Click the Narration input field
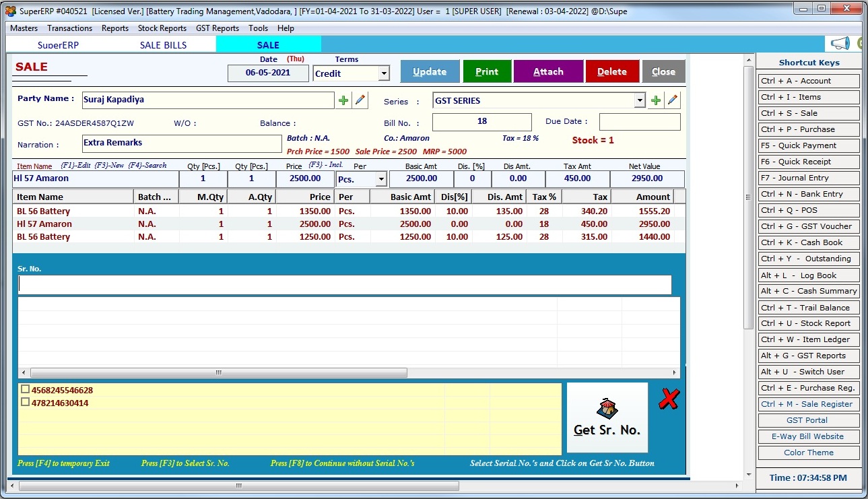Screen dimensions: 868x499 point(182,143)
